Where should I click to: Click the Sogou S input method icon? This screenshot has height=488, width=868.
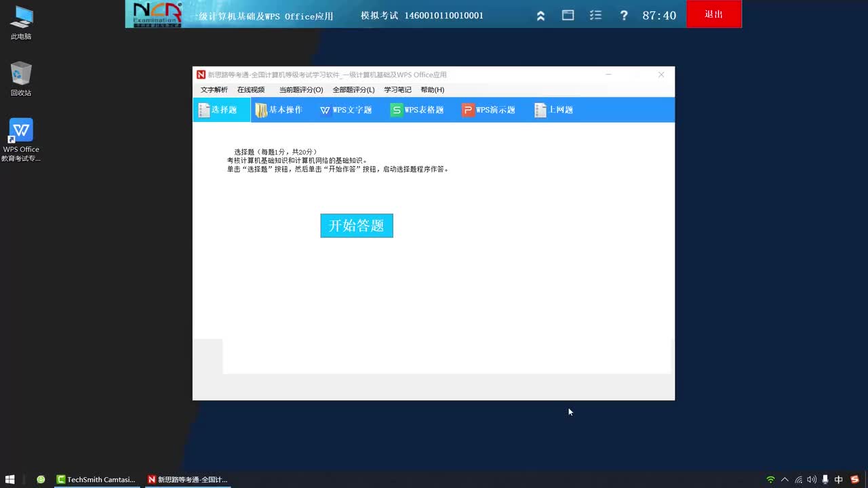[854, 480]
